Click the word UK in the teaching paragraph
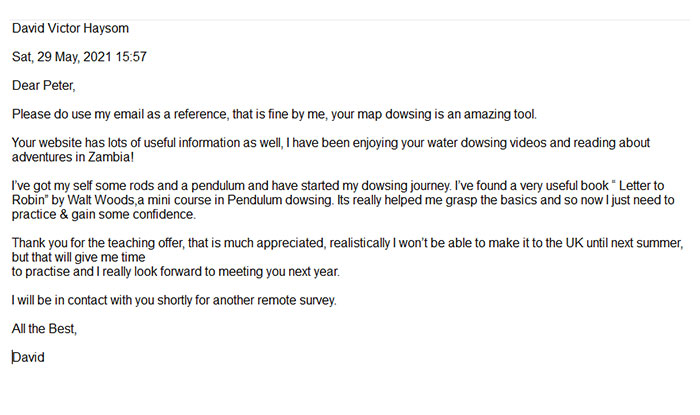The width and height of the screenshot is (700, 415). click(x=574, y=243)
